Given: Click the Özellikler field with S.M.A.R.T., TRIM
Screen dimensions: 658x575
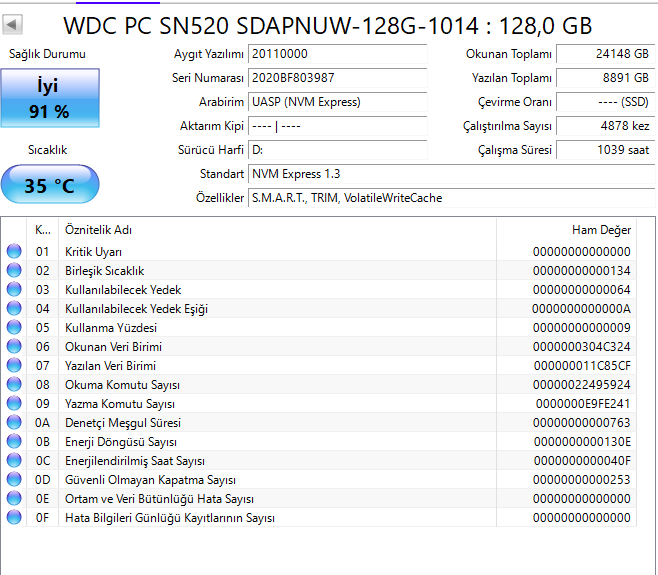Looking at the screenshot, I should 452,198.
